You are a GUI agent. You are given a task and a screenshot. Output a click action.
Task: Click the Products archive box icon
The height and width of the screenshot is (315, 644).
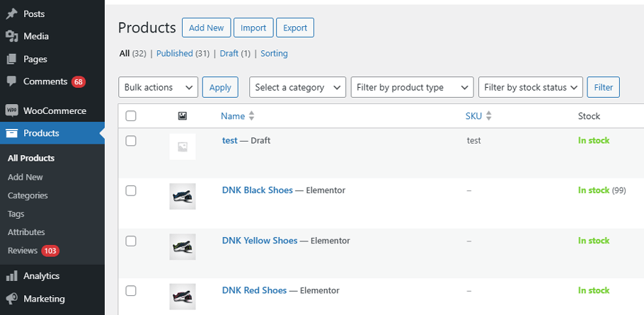(x=11, y=133)
